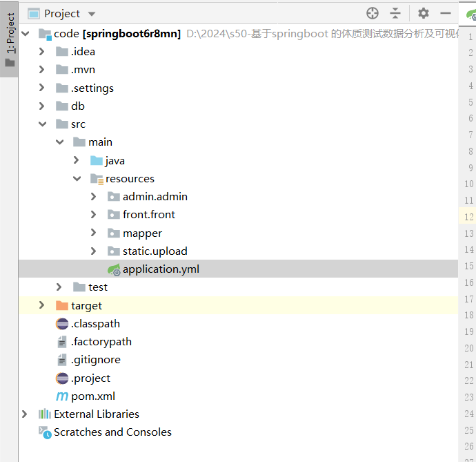Collapse the resources folder
Screen dimensions: 476x462
click(x=77, y=179)
